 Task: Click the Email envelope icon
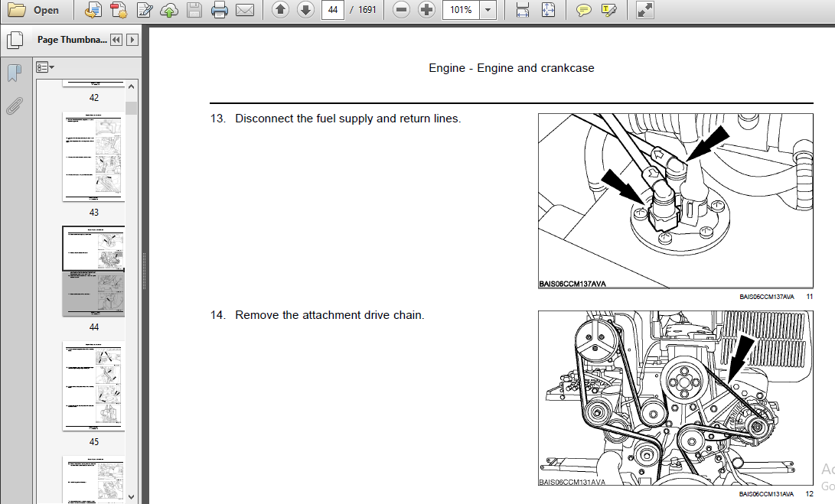[244, 10]
